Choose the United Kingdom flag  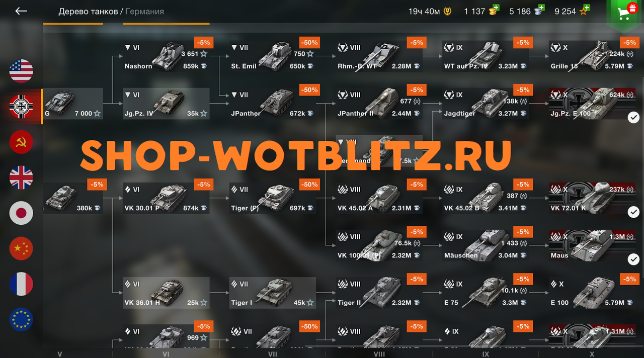pyautogui.click(x=21, y=177)
